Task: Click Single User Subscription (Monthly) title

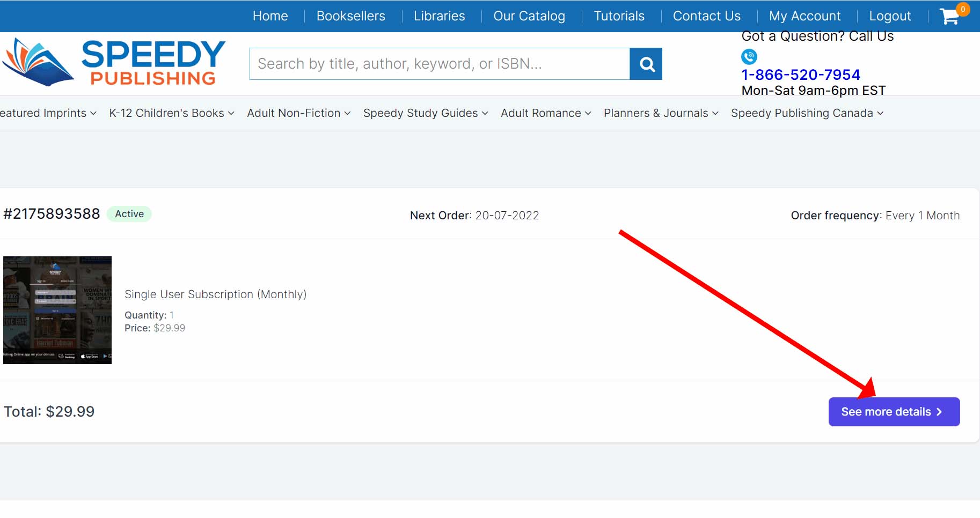Action: pos(216,294)
